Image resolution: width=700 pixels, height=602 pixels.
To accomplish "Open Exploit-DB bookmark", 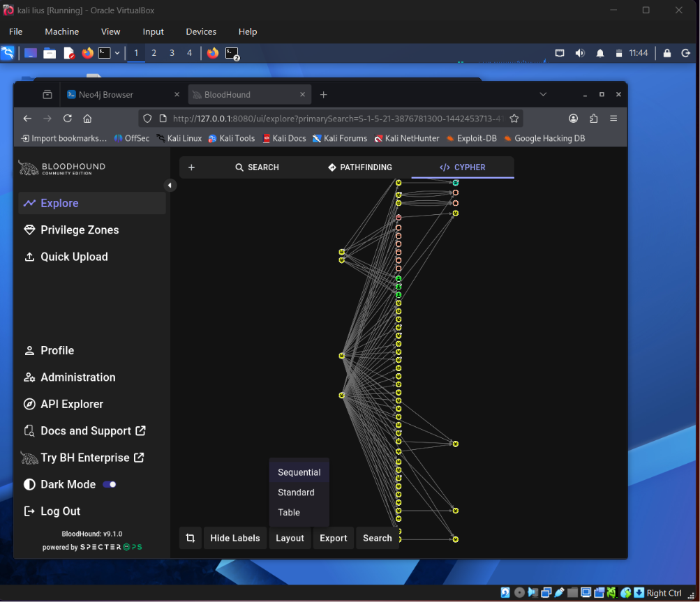I will click(471, 138).
